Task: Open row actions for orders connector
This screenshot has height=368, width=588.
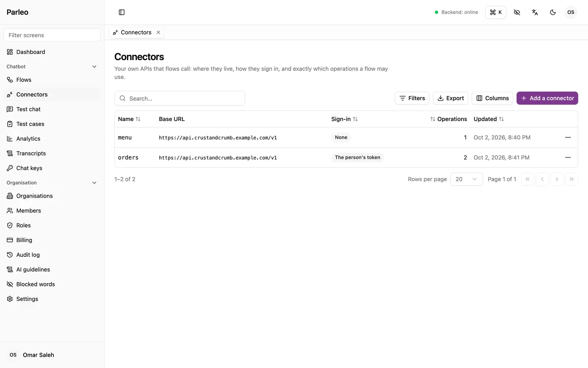Action: click(568, 157)
